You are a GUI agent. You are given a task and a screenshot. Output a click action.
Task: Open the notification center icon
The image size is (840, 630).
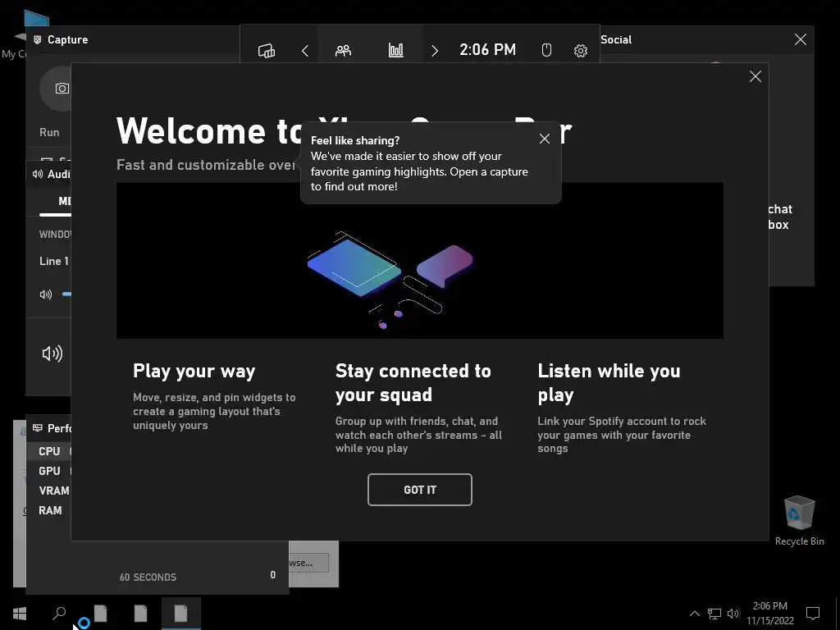pos(813,614)
